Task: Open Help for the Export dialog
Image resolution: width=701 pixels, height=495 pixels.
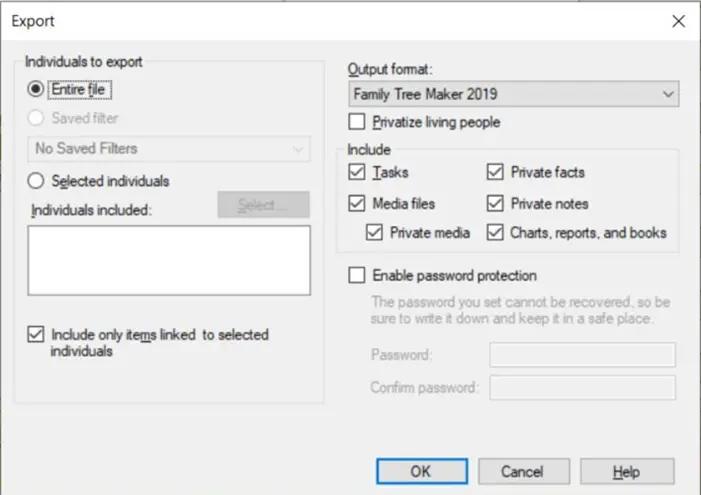Action: pyautogui.click(x=626, y=471)
